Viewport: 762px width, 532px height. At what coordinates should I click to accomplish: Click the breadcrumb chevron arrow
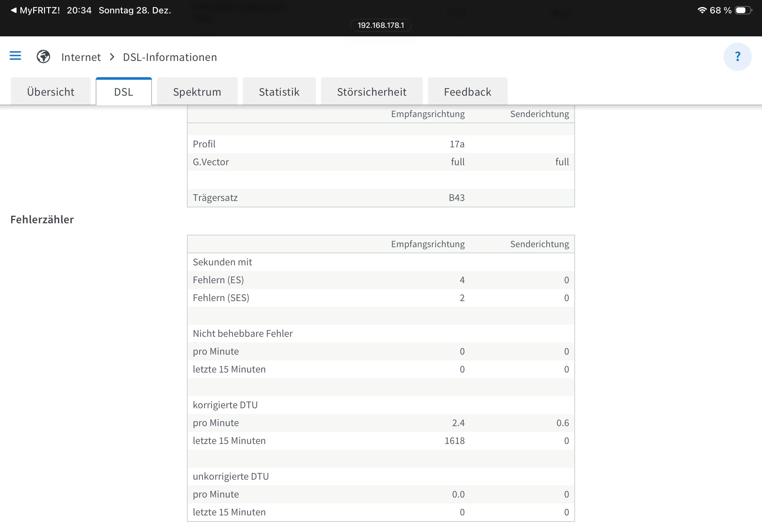(112, 57)
